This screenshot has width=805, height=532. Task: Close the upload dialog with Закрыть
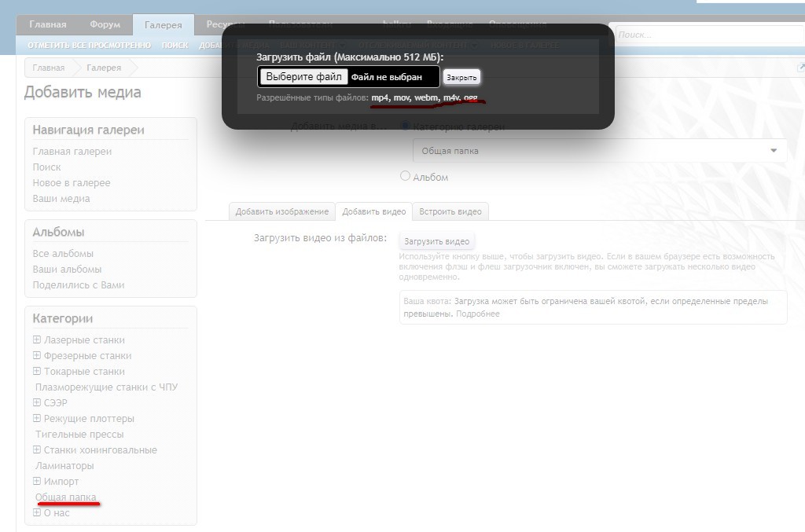click(x=461, y=78)
